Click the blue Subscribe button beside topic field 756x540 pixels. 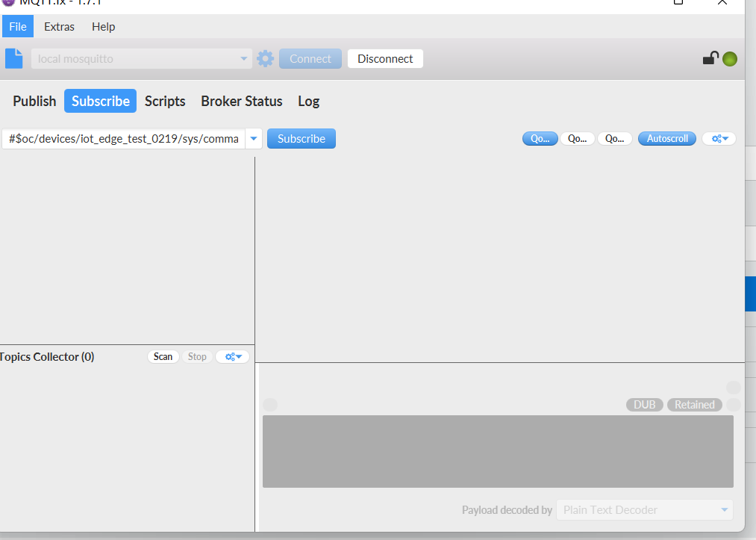pyautogui.click(x=302, y=138)
